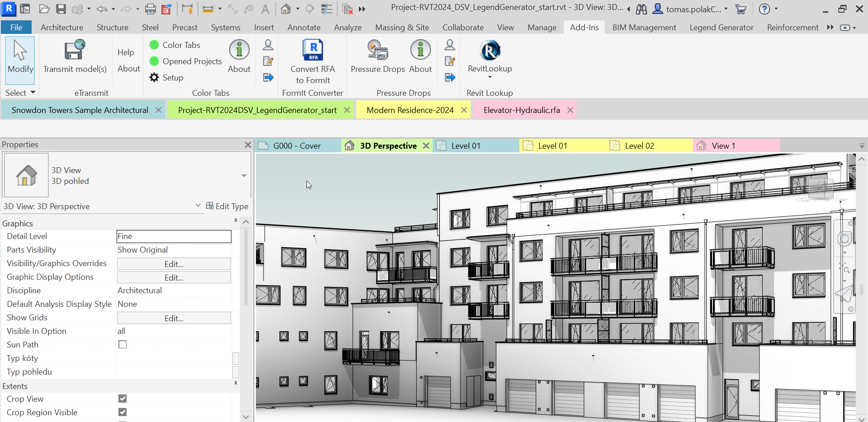Open the 3D View type selector dropdown
The image size is (868, 422).
point(244,175)
